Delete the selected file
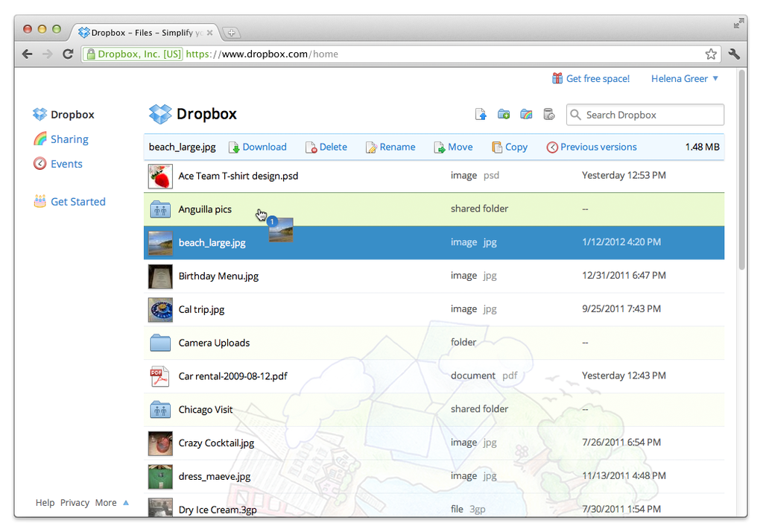The image size is (763, 532). (326, 147)
